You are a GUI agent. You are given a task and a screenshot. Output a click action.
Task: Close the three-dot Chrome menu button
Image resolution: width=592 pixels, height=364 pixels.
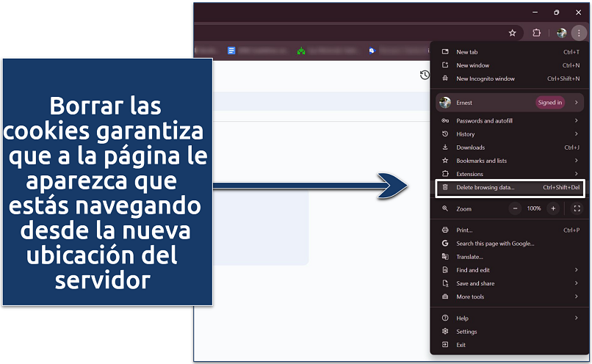point(578,33)
